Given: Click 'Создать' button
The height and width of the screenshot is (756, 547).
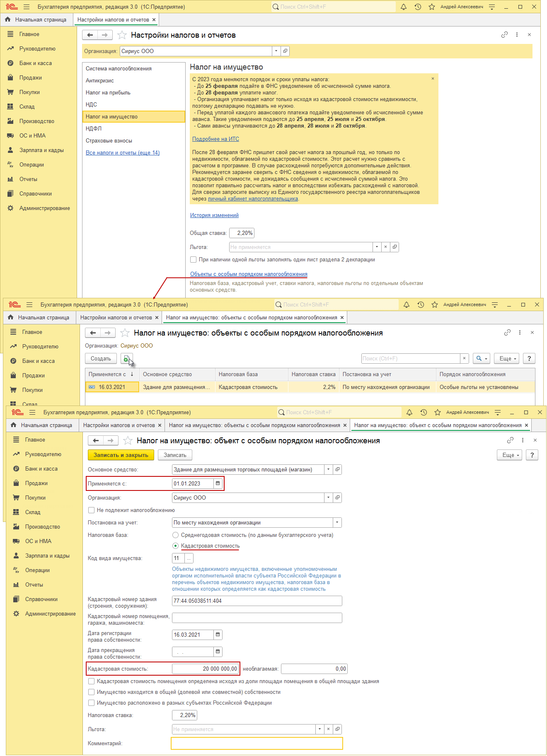Looking at the screenshot, I should (101, 359).
